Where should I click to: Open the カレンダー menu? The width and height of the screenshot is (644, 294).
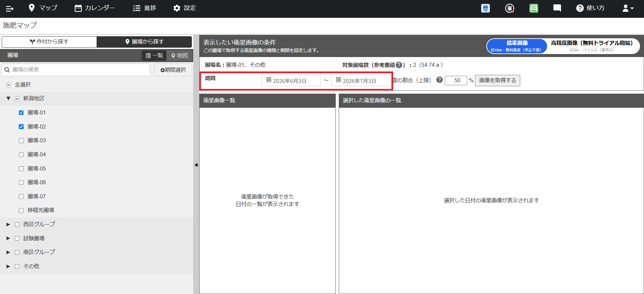tap(95, 8)
